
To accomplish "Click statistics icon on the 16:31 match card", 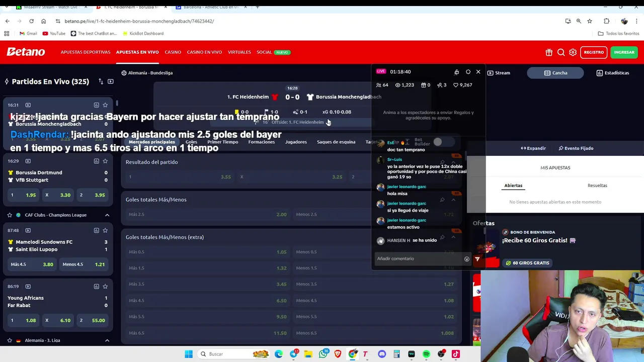I will [x=96, y=105].
